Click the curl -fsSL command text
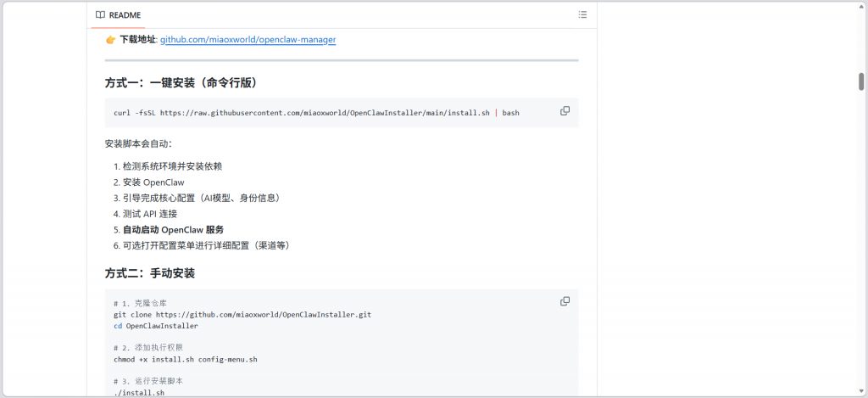 coord(316,113)
